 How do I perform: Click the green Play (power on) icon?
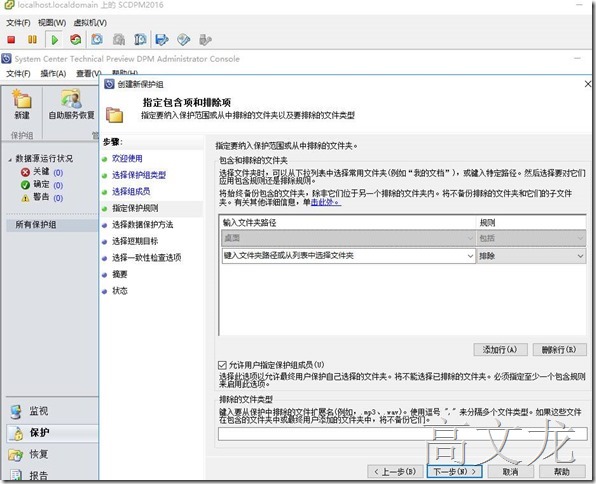(x=54, y=40)
